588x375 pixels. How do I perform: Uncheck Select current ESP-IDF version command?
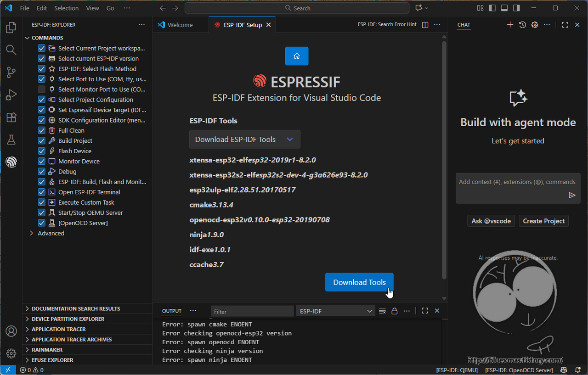[x=42, y=58]
